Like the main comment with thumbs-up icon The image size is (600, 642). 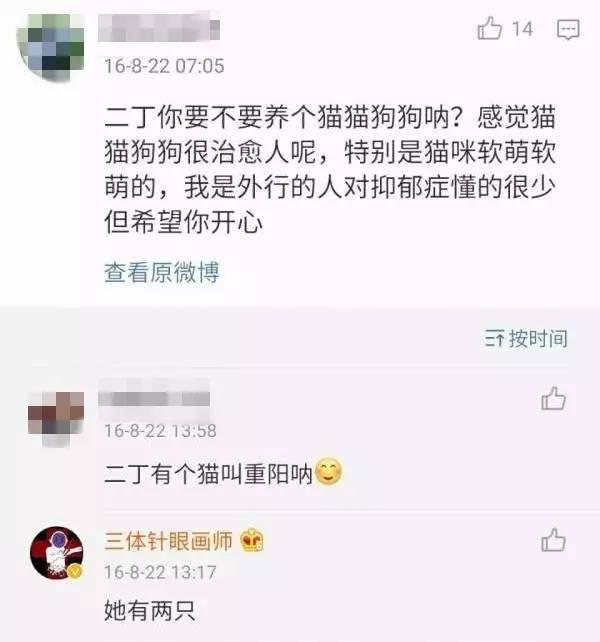(x=489, y=29)
